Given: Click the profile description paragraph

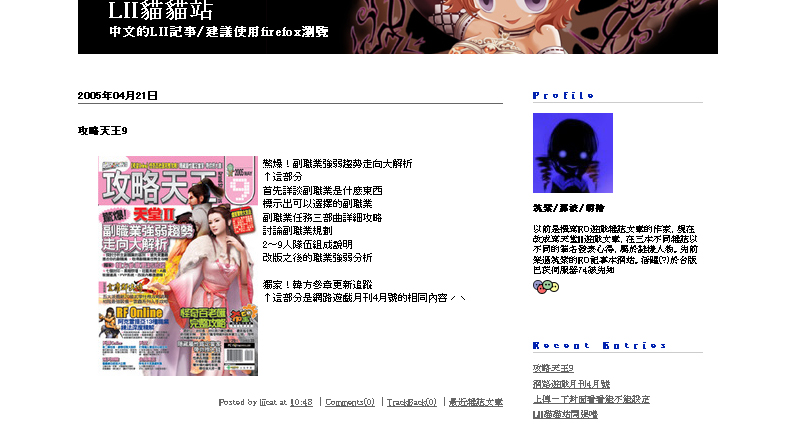Looking at the screenshot, I should click(x=615, y=250).
